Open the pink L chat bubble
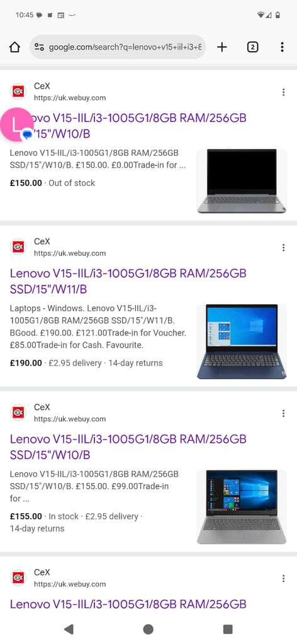The width and height of the screenshot is (297, 644). click(16, 125)
